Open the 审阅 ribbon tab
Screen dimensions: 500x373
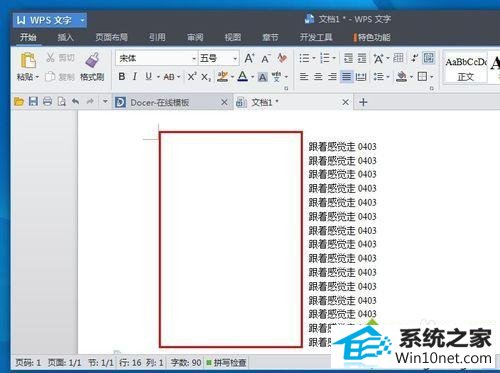[x=195, y=37]
